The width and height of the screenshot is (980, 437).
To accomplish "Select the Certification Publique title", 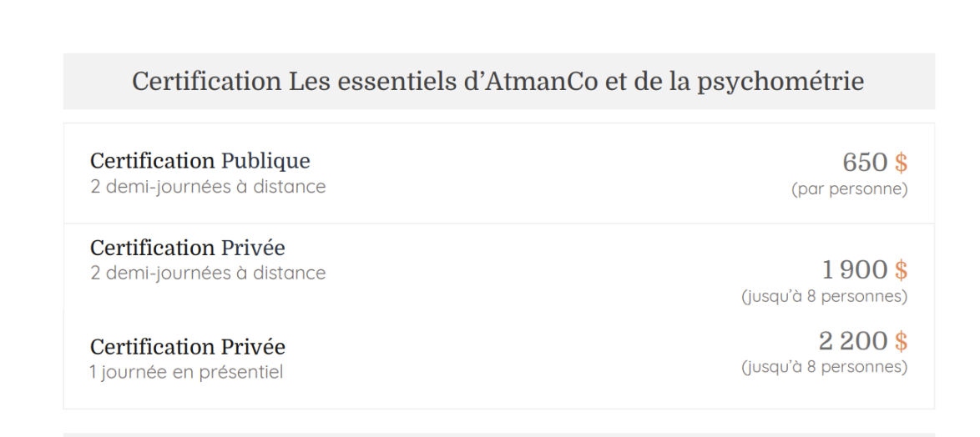I will pyautogui.click(x=200, y=161).
